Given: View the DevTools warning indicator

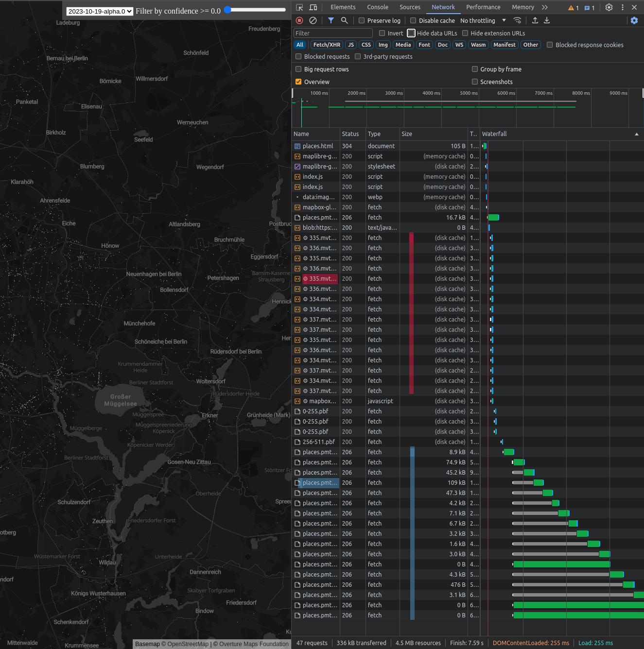Looking at the screenshot, I should pyautogui.click(x=571, y=8).
